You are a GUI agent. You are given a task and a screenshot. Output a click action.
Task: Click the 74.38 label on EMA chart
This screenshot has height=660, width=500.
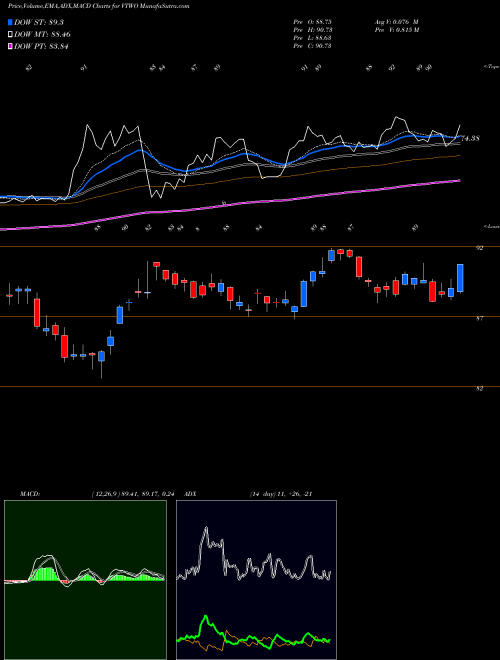[470, 138]
